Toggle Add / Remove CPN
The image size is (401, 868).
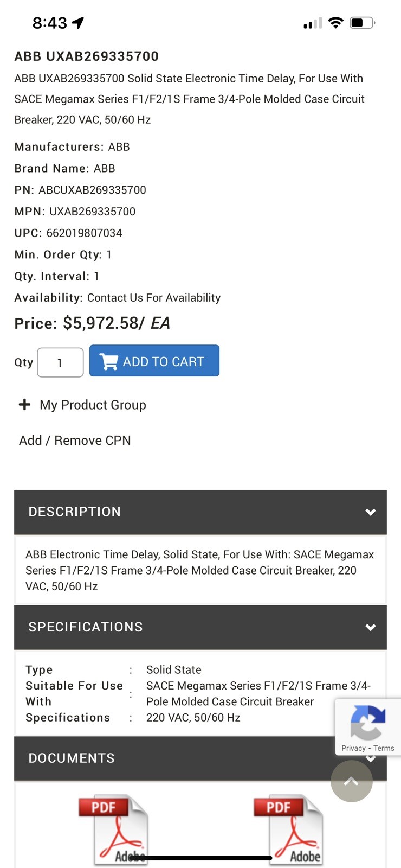coord(74,440)
